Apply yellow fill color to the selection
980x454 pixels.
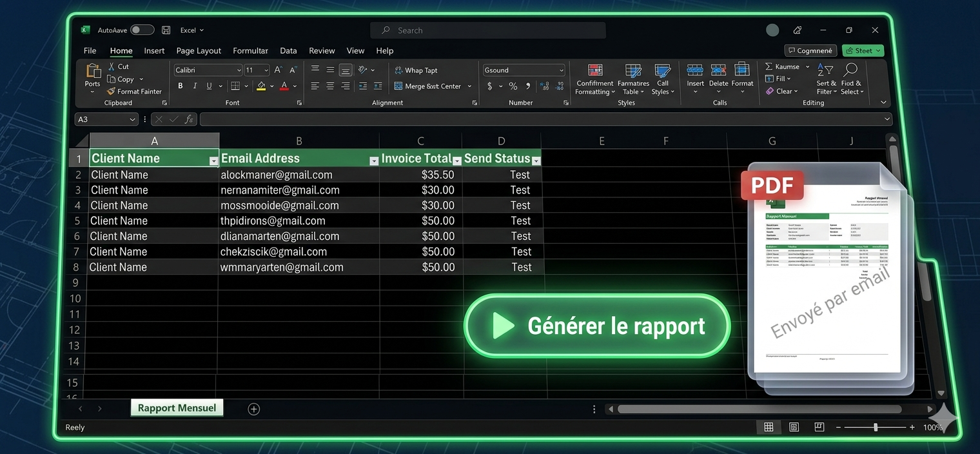(x=261, y=85)
